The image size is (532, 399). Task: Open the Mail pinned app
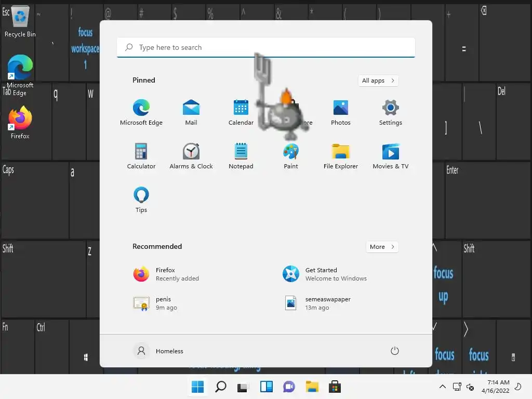coord(191,113)
